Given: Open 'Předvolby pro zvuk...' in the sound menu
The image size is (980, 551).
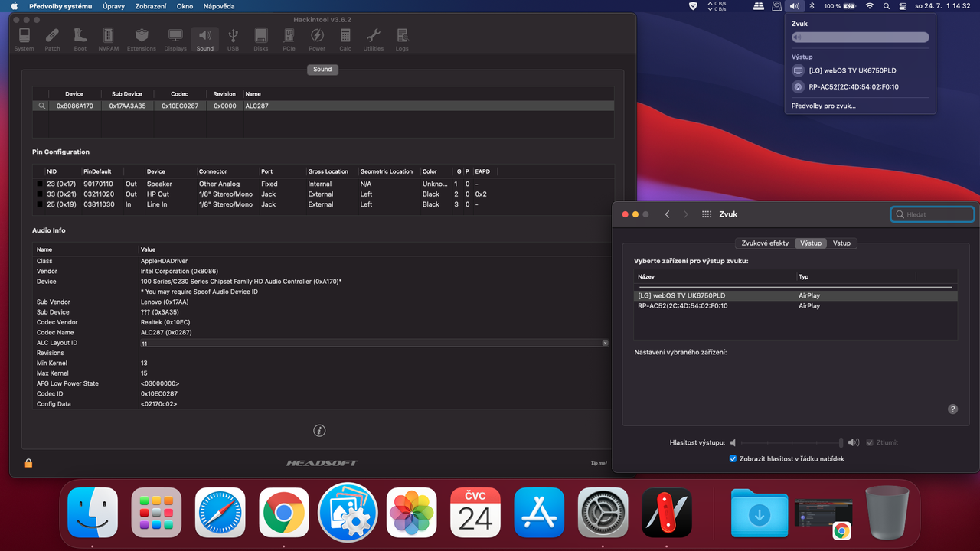Looking at the screenshot, I should tap(824, 106).
